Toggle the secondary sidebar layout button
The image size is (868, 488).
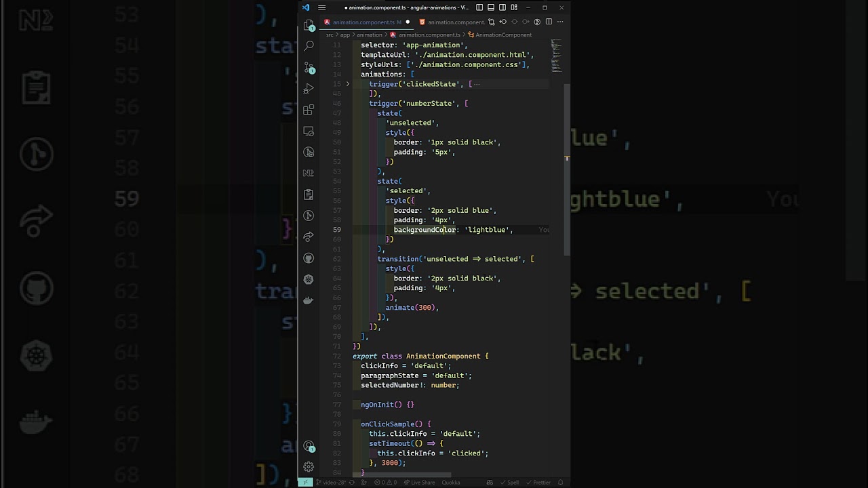click(502, 7)
